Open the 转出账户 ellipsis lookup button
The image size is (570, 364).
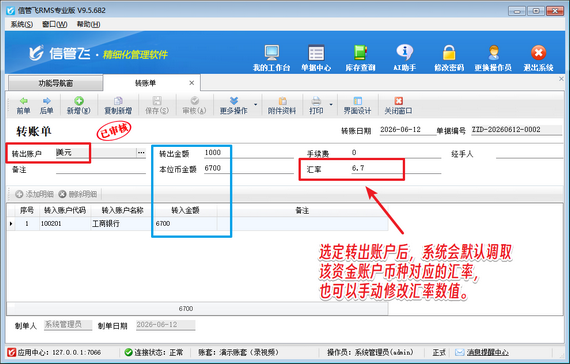[141, 153]
